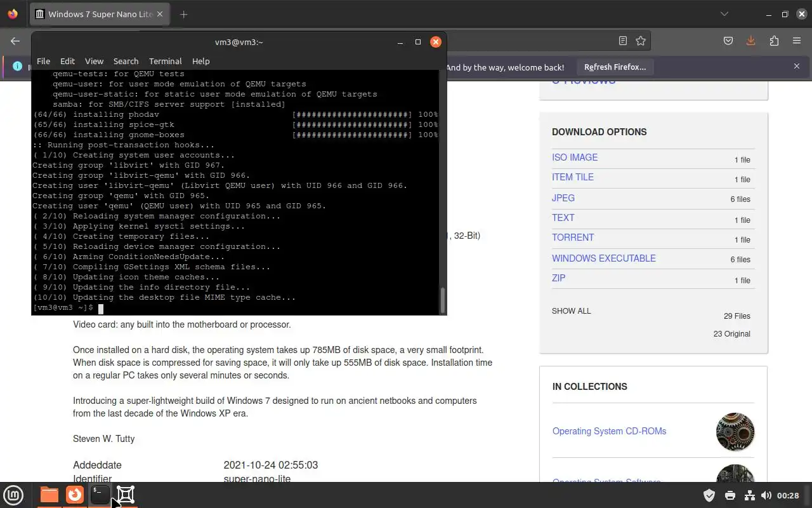This screenshot has height=508, width=812.
Task: Open the JPEG download option
Action: 563,198
